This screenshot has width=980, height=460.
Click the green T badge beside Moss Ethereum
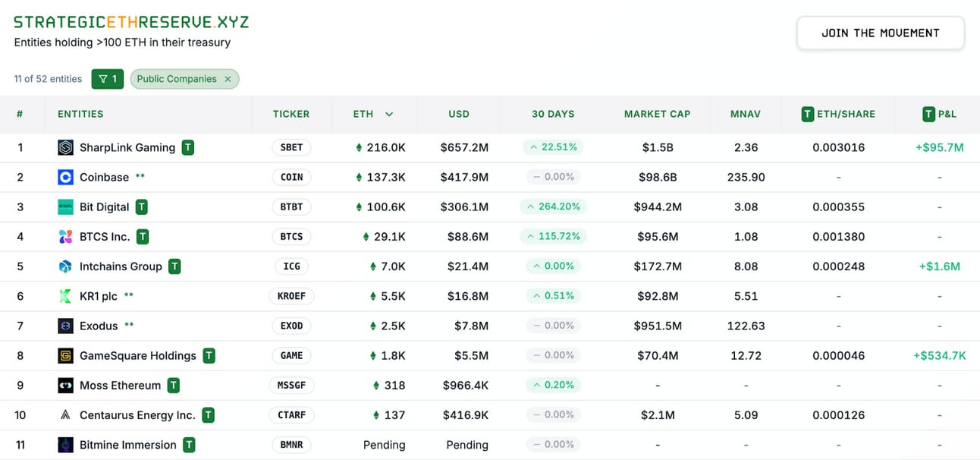pyautogui.click(x=174, y=386)
